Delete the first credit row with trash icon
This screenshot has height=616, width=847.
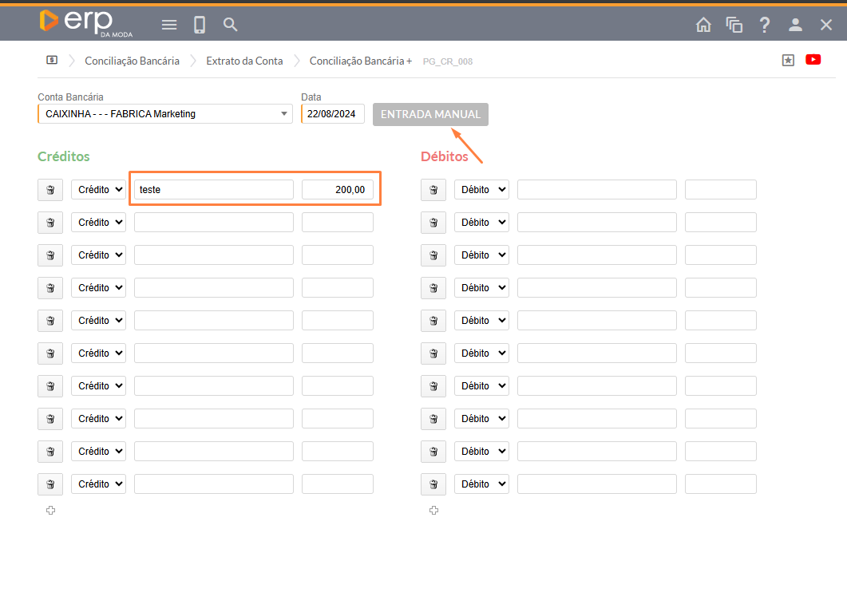[50, 190]
